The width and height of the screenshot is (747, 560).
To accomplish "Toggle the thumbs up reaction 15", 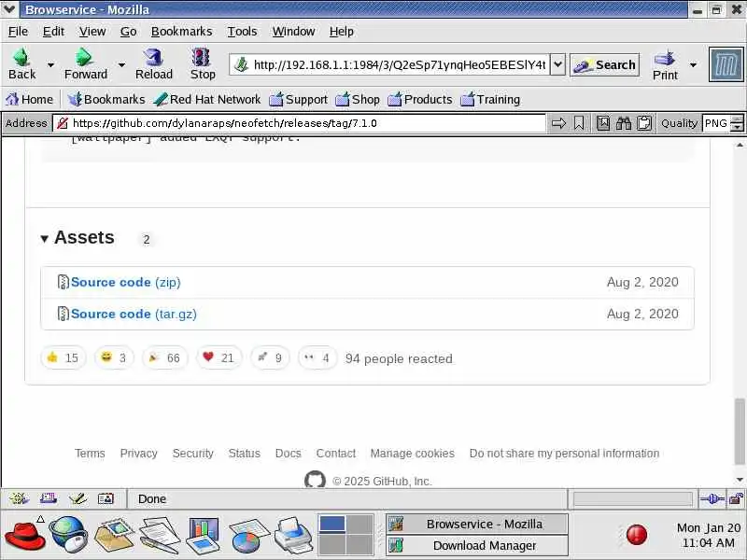I will pos(63,358).
